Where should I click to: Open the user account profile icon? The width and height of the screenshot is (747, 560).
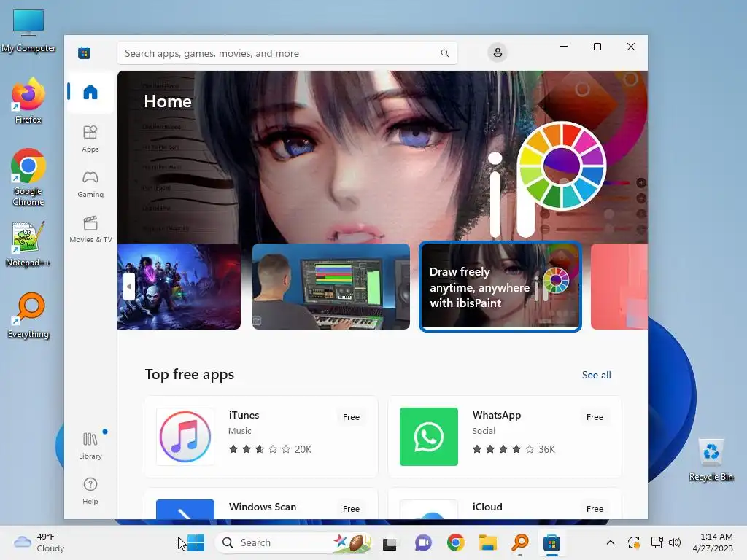(498, 52)
